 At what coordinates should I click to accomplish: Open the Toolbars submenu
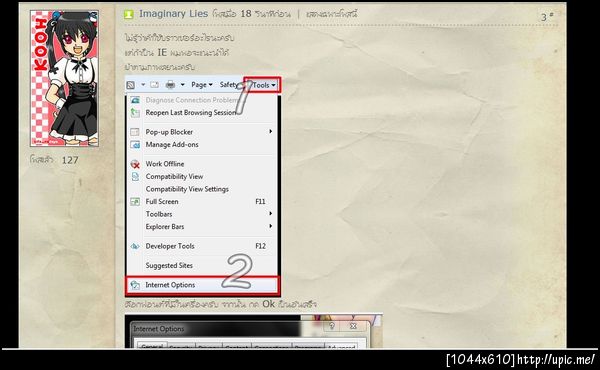[201, 214]
